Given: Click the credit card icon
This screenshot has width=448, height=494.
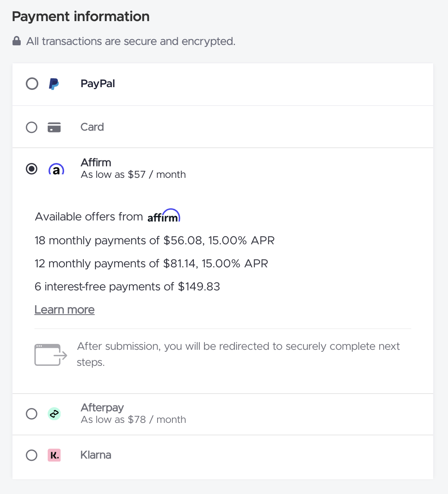Looking at the screenshot, I should (x=54, y=127).
